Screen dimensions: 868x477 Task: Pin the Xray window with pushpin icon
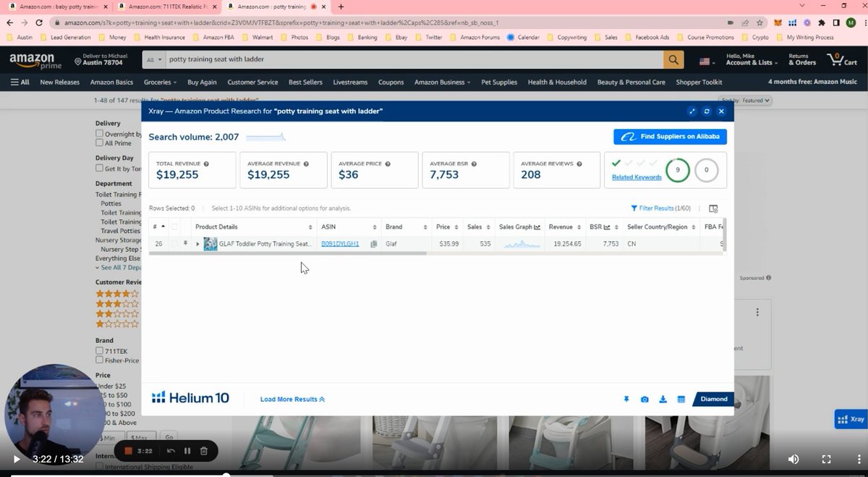[626, 399]
